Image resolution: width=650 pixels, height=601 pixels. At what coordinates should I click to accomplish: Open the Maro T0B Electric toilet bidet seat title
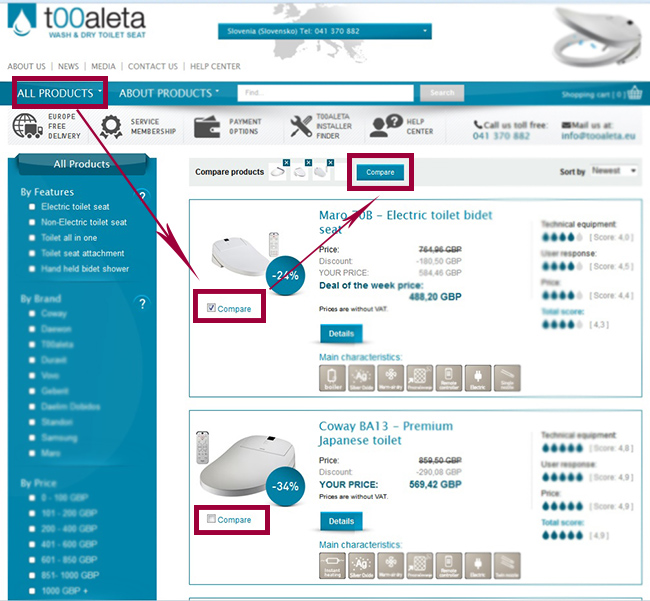[405, 222]
